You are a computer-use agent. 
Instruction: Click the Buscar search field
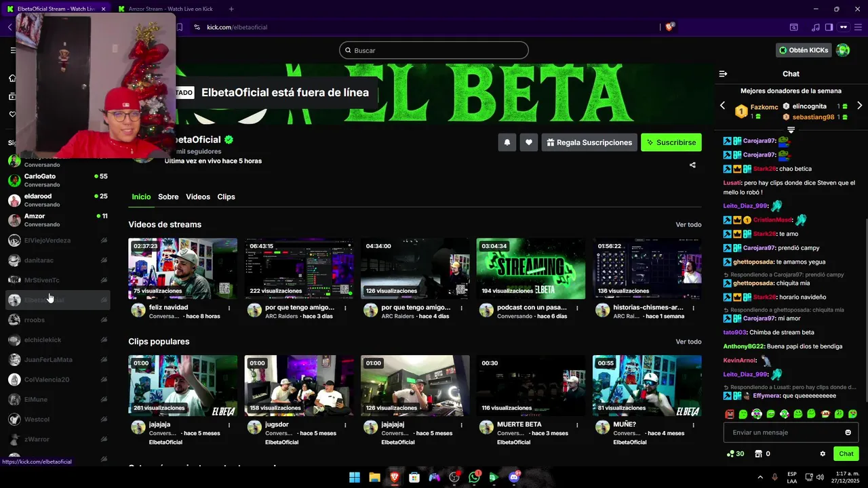[x=434, y=50]
